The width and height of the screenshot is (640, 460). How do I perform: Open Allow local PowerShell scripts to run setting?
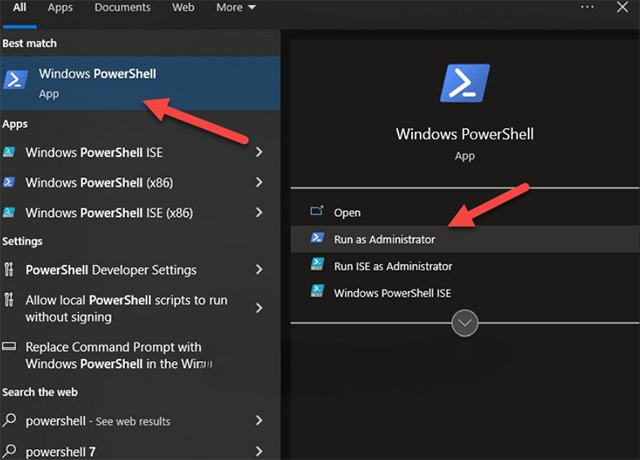coord(140,308)
